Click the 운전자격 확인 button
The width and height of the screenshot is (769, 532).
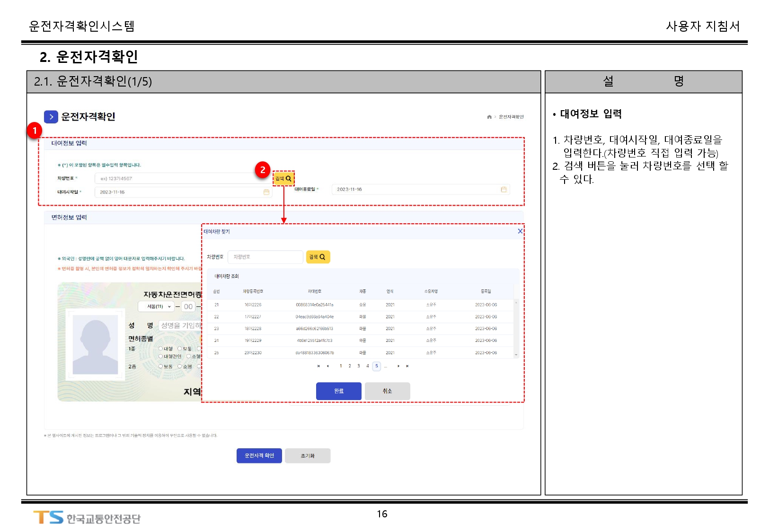pos(259,455)
